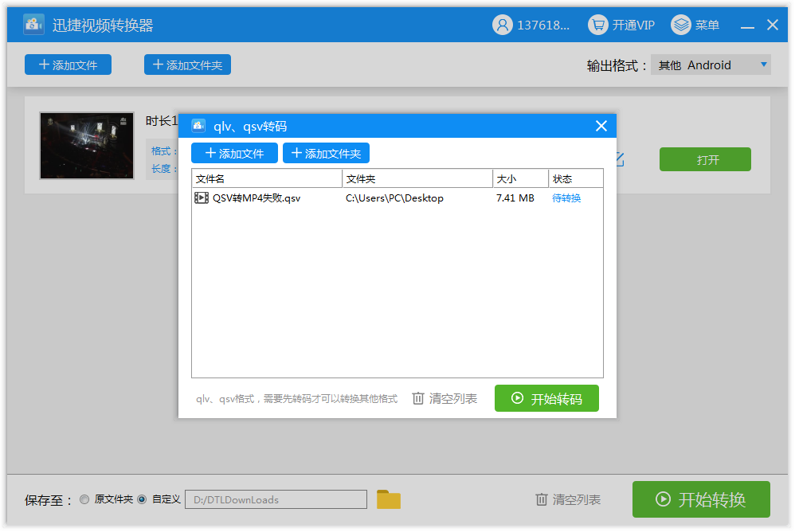Open the 菜单 menu

pyautogui.click(x=695, y=25)
